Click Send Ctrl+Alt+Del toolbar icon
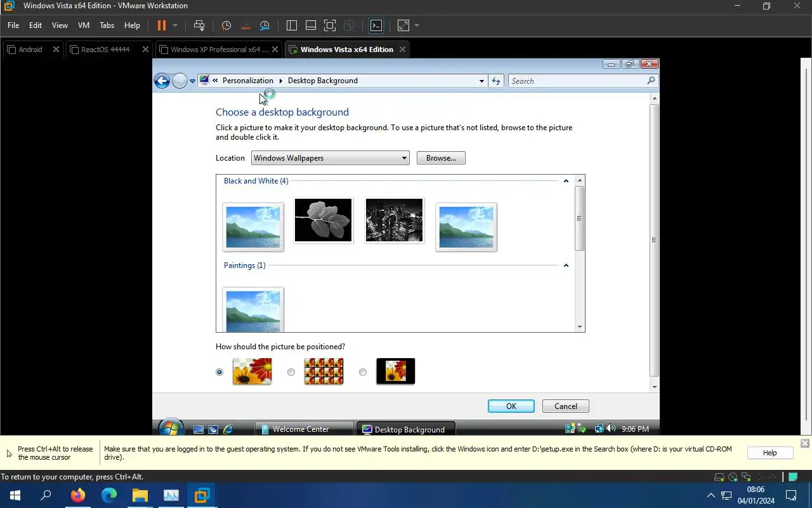The width and height of the screenshot is (812, 508). [x=199, y=25]
